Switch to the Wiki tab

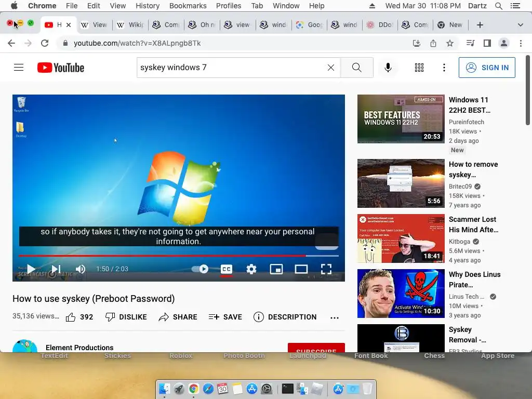[x=130, y=25]
